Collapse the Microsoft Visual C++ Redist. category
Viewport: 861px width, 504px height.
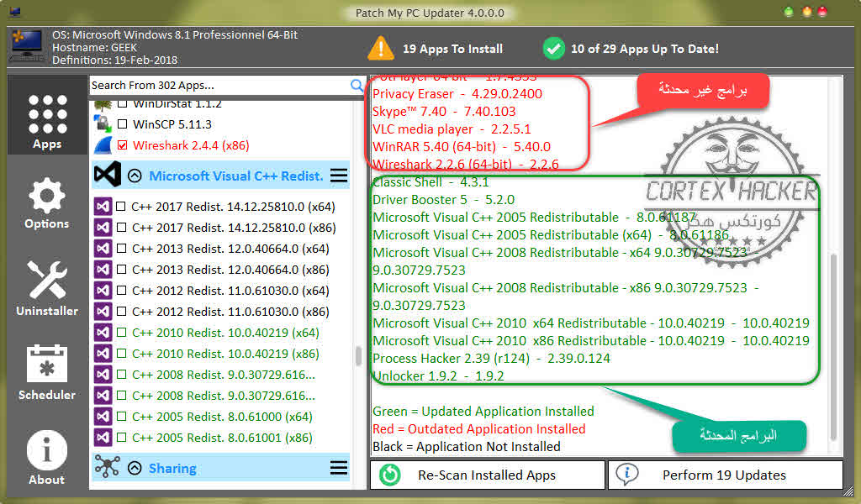(135, 176)
